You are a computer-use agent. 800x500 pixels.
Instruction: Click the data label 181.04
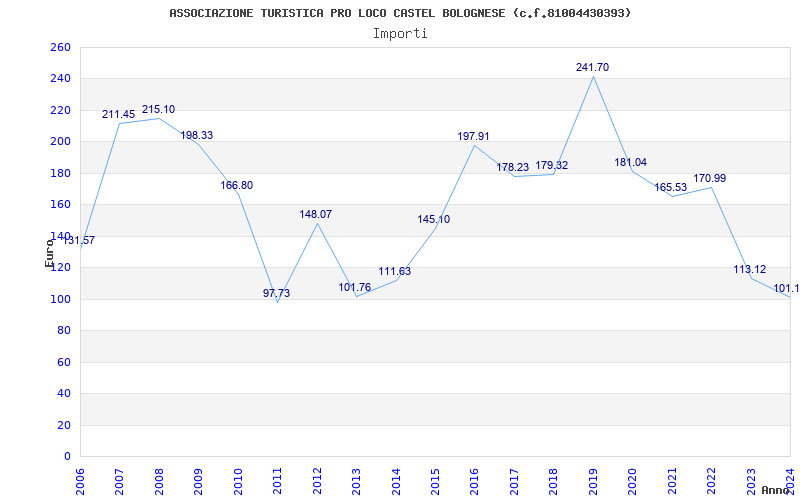tap(631, 162)
